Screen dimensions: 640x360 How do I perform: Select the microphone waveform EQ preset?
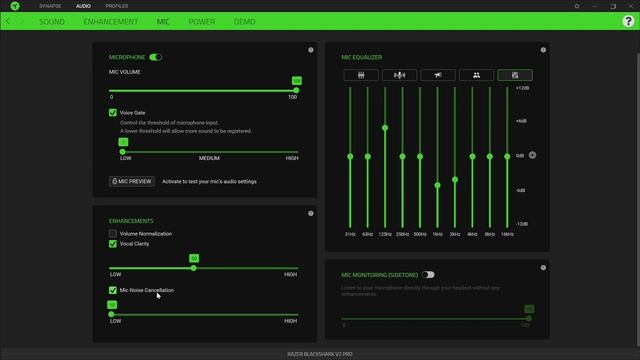(399, 75)
